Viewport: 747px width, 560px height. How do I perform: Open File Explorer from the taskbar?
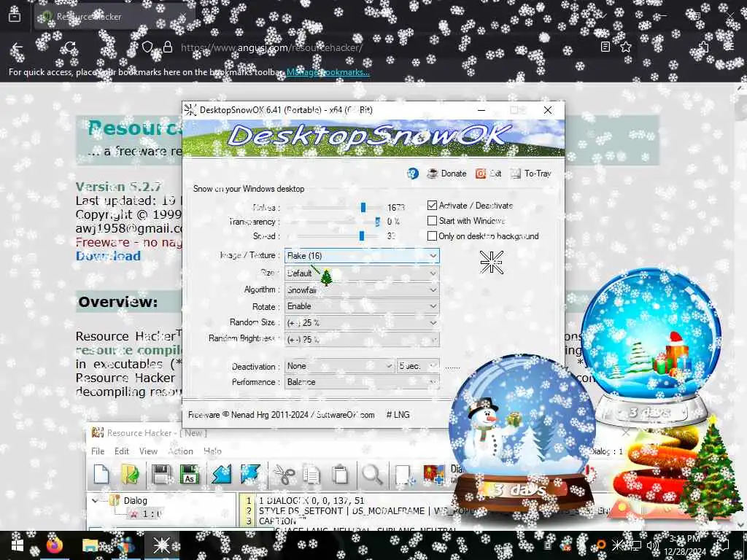pos(90,545)
